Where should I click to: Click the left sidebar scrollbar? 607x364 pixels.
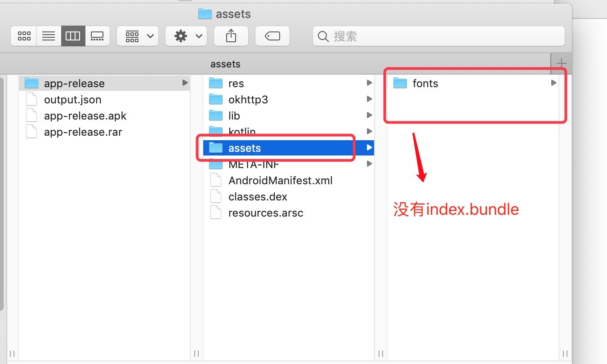tap(1, 194)
